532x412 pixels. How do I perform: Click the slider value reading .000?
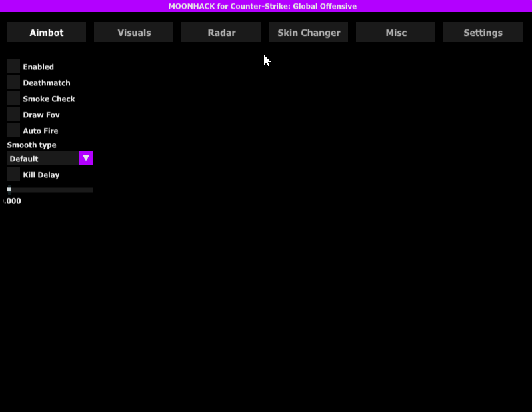pos(12,201)
